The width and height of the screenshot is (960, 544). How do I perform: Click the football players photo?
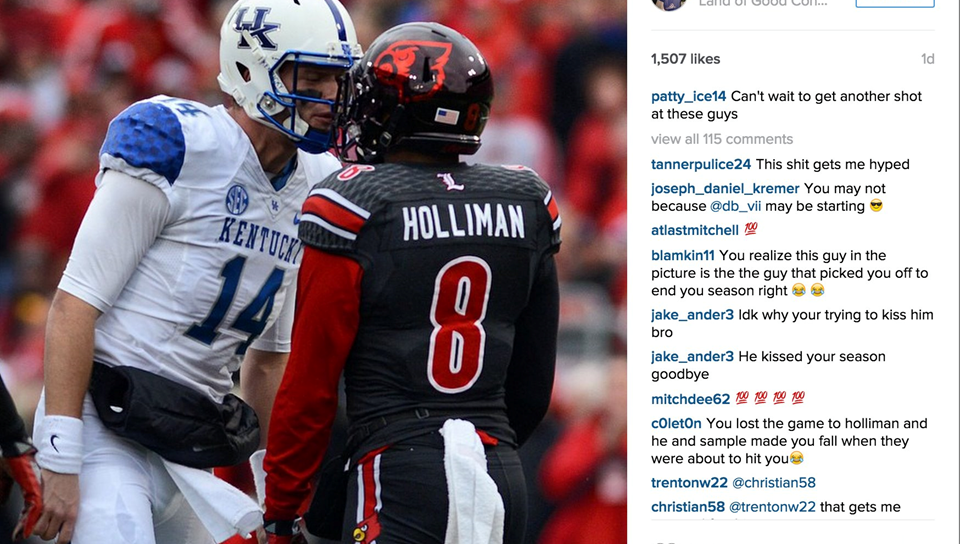(x=313, y=272)
